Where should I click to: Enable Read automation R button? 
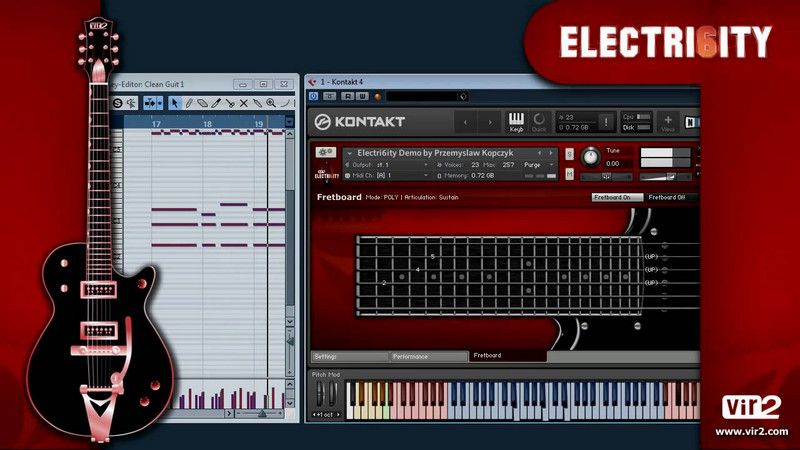tap(348, 96)
